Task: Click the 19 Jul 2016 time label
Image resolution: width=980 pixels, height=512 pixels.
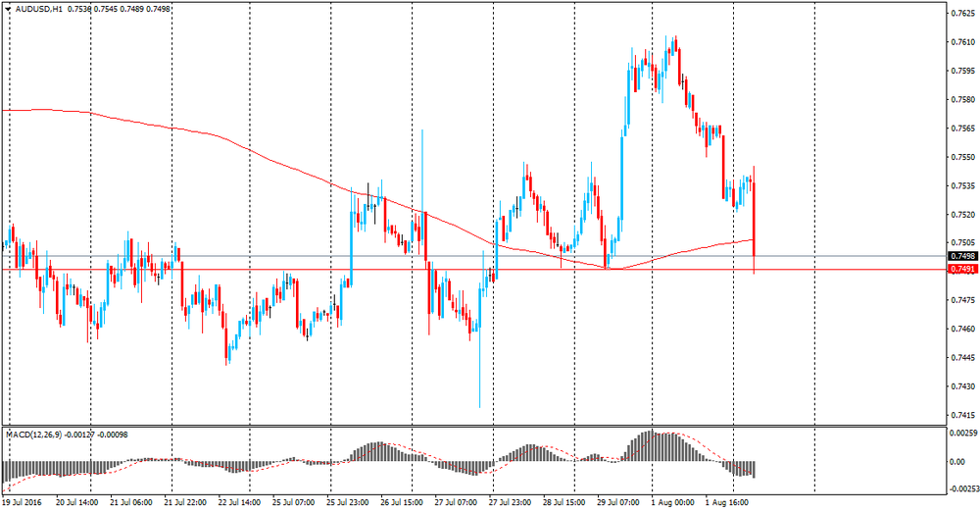Action: (22, 502)
